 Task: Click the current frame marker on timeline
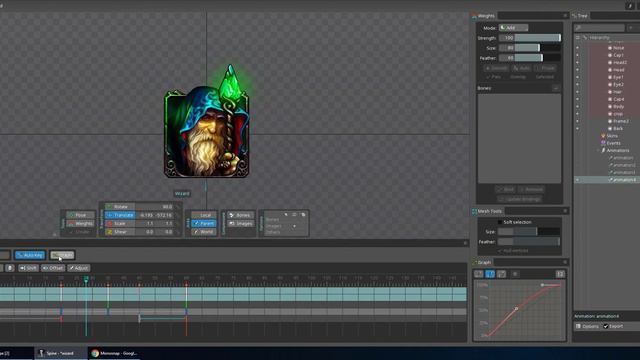(x=86, y=279)
